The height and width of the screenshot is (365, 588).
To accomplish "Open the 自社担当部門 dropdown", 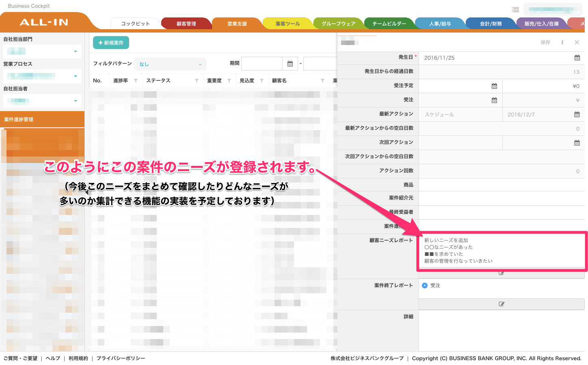I will tap(42, 52).
